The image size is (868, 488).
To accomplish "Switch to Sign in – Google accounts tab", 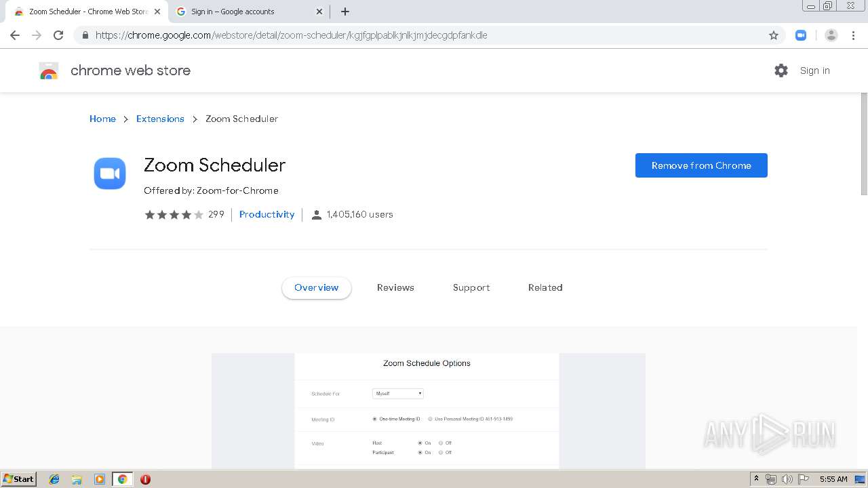I will [249, 12].
